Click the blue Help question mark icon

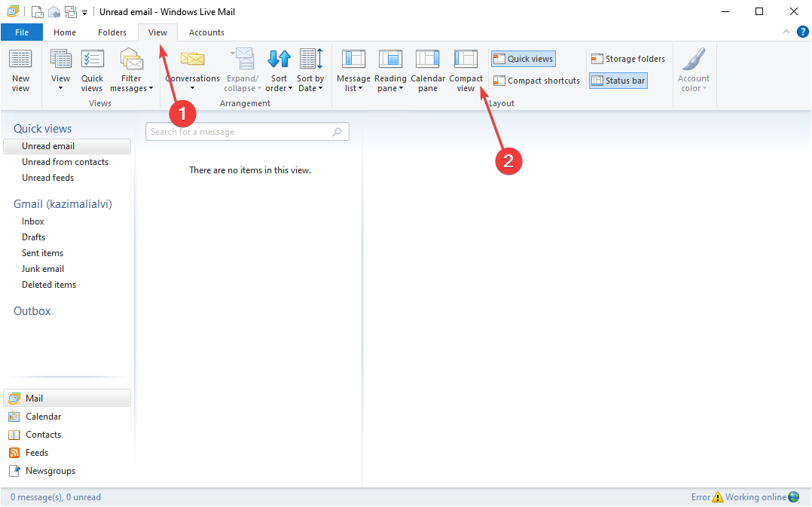pyautogui.click(x=803, y=32)
